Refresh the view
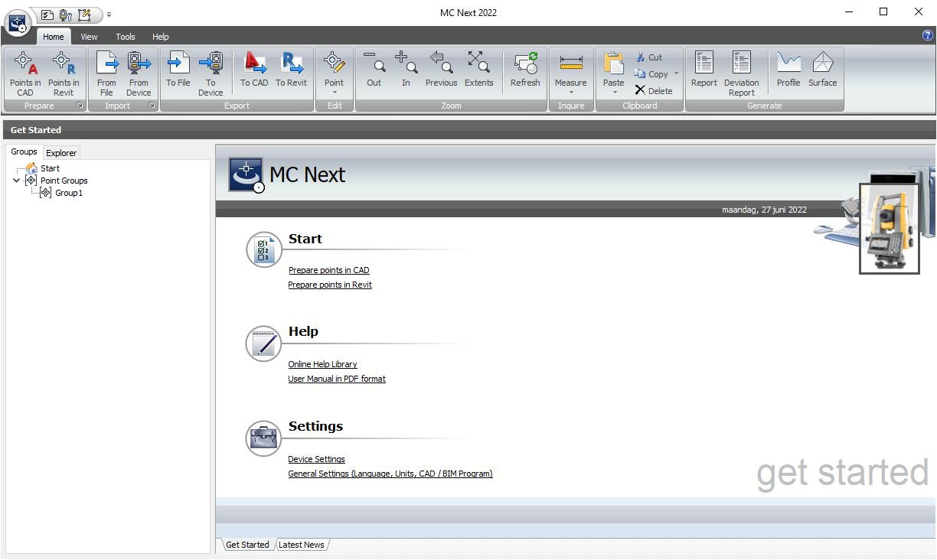Viewport: 937px width, 560px height. pyautogui.click(x=525, y=70)
